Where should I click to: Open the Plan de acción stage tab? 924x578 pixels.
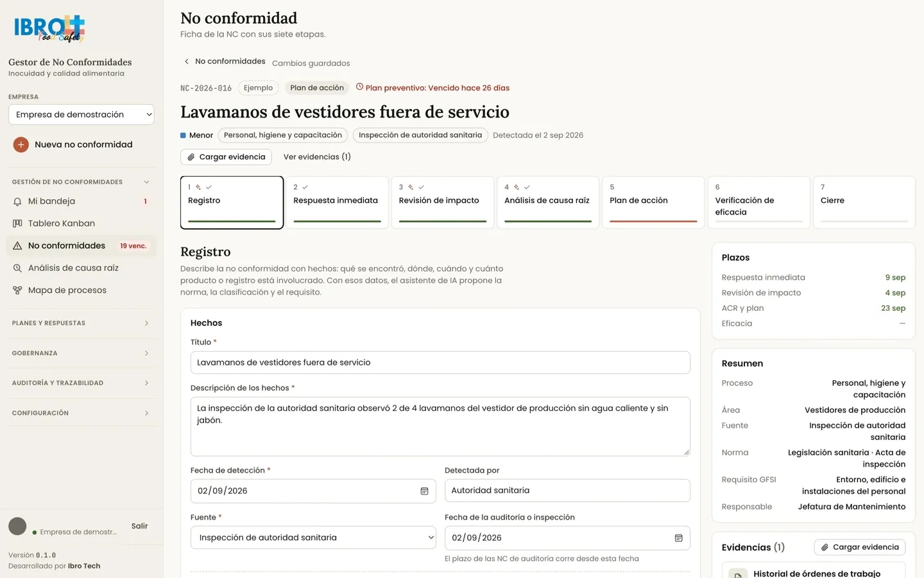click(x=653, y=202)
